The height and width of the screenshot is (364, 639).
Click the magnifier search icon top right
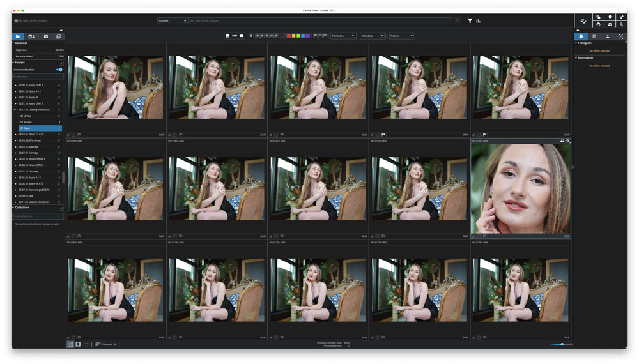tap(621, 24)
